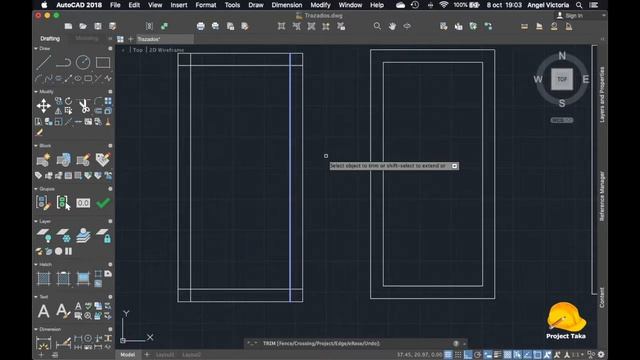Viewport: 640px width, 360px height.
Task: Open macOS Spotlight search icon
Action: 579,5
